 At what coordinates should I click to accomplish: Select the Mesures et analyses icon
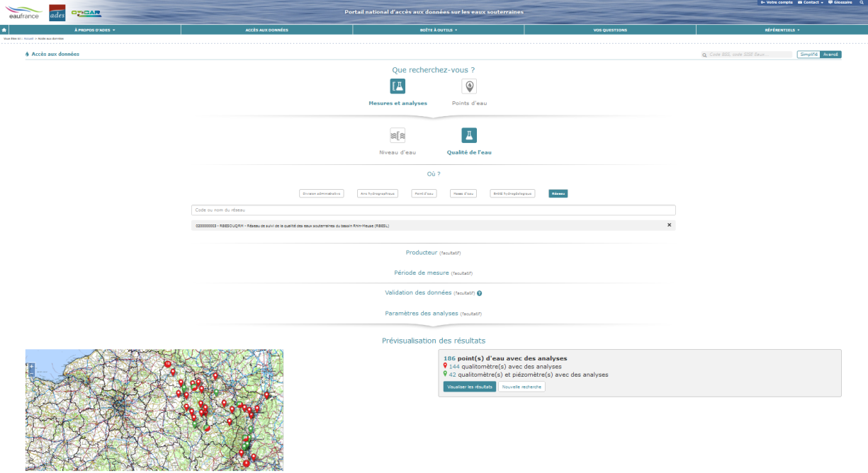pyautogui.click(x=398, y=86)
